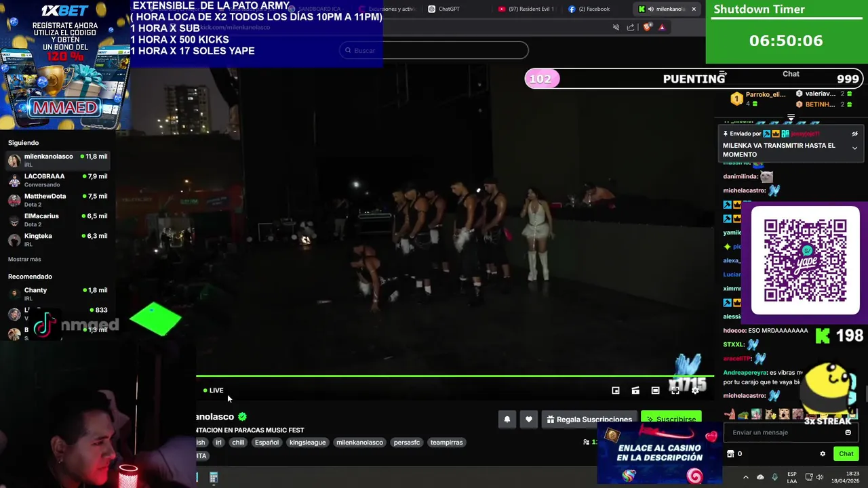Click the Yape QR code overlay
868x488 pixels.
(805, 261)
